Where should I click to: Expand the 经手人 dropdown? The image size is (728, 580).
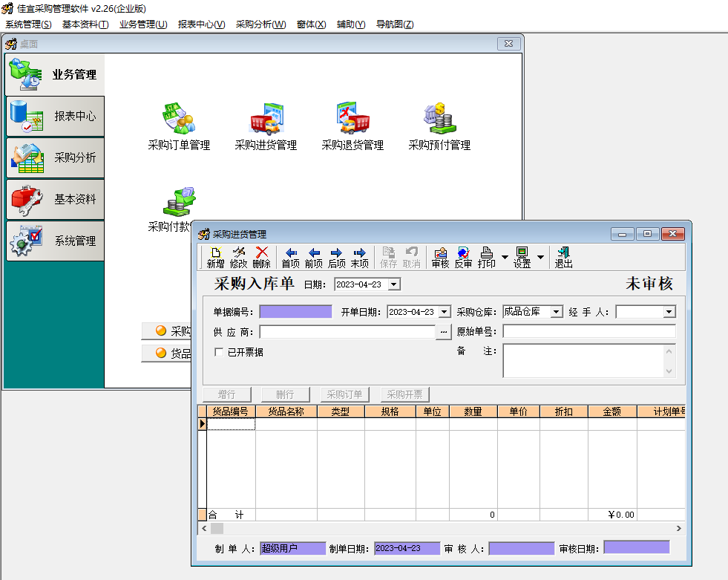pos(669,312)
